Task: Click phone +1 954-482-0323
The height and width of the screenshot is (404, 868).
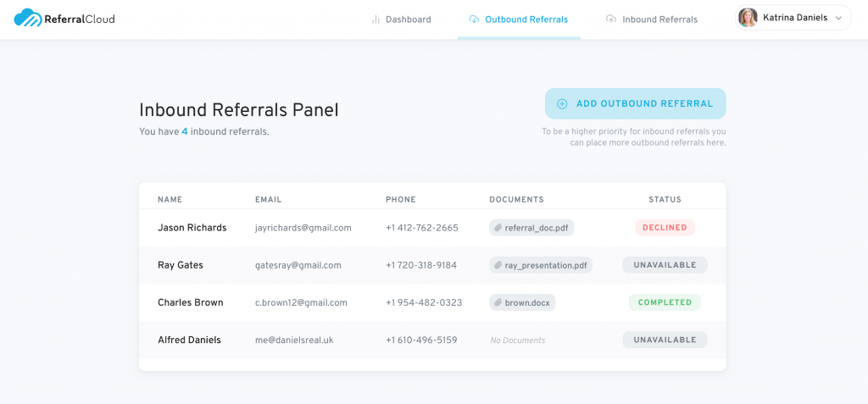Action: (x=424, y=302)
